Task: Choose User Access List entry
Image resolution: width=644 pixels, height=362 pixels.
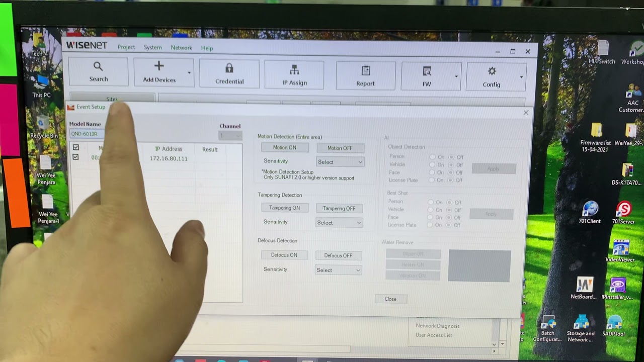Action: (x=434, y=335)
